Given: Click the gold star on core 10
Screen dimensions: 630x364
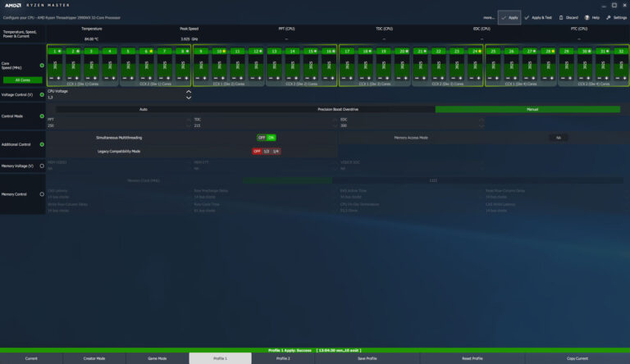Looking at the screenshot, I should coord(222,51).
